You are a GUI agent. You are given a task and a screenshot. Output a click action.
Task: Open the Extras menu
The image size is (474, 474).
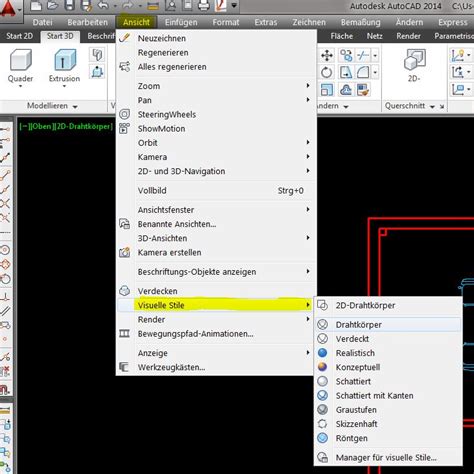266,22
